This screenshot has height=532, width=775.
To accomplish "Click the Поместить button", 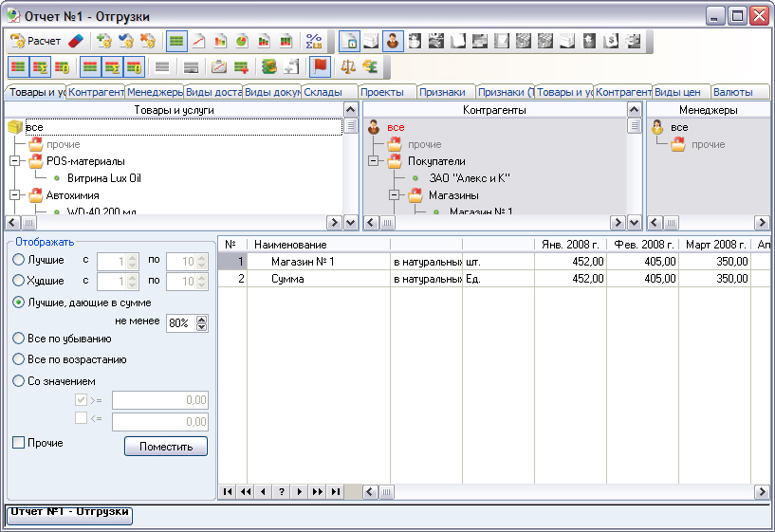I will tap(166, 447).
